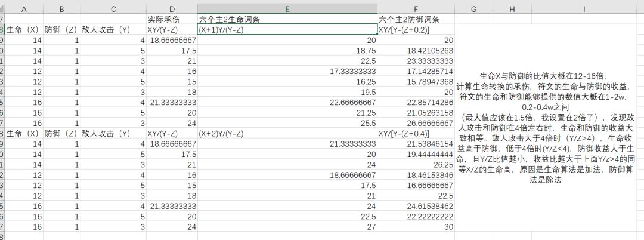Viewport: 644px width, 240px height.
Task: Click the cell labeled 实际承伤
Action: (x=172, y=19)
